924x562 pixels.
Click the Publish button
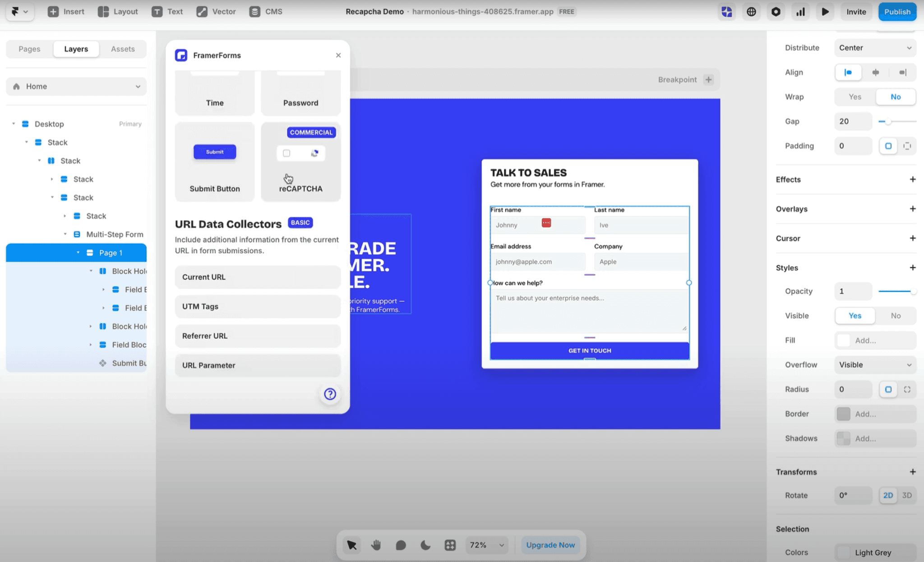click(x=897, y=12)
